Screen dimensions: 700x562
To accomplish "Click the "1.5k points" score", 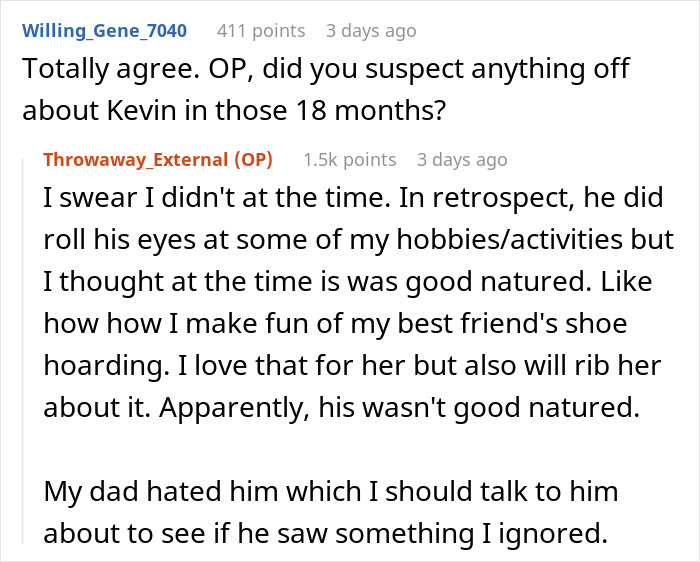I will (x=349, y=160).
